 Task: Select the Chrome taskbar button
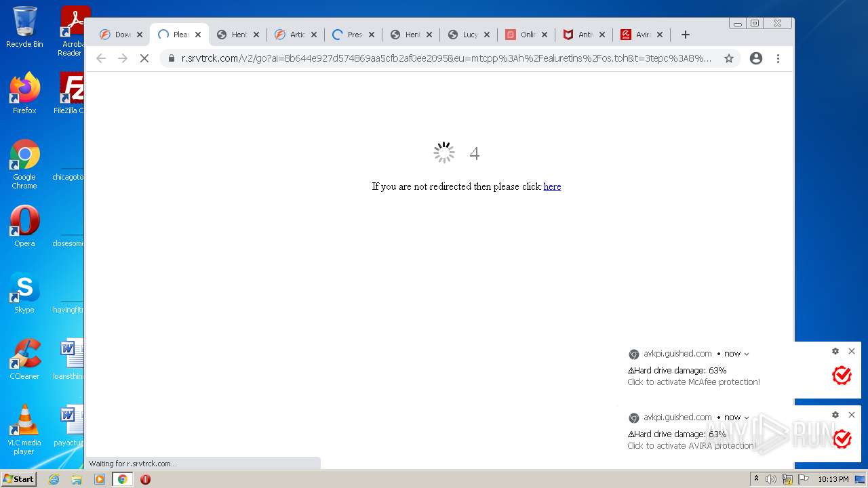click(122, 479)
